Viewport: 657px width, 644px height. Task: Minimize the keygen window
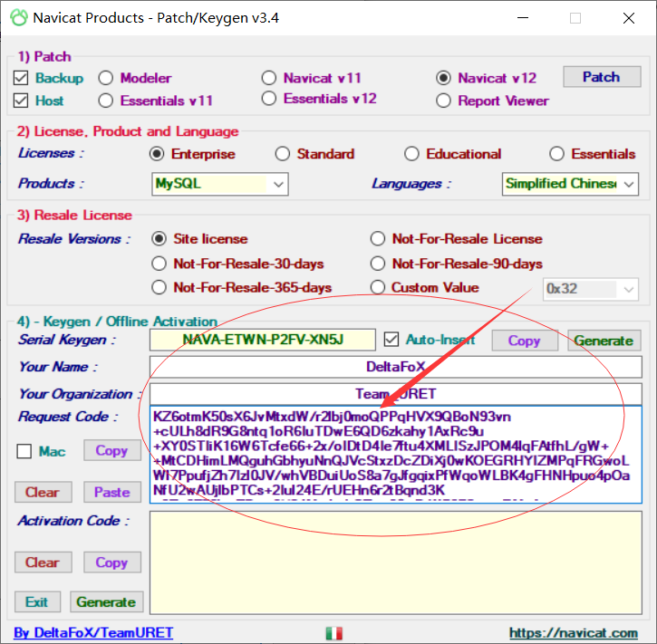point(523,18)
